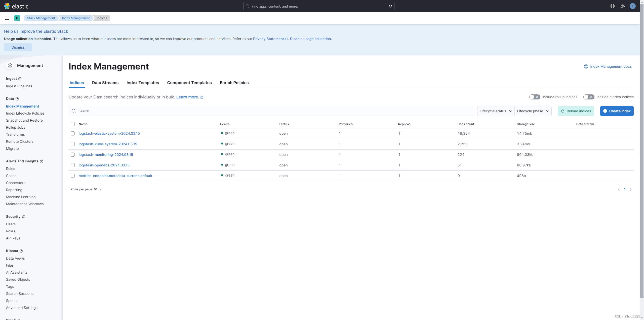Viewport: 644px width, 320px height.
Task: Expand the Rows per page selector
Action: tap(86, 189)
